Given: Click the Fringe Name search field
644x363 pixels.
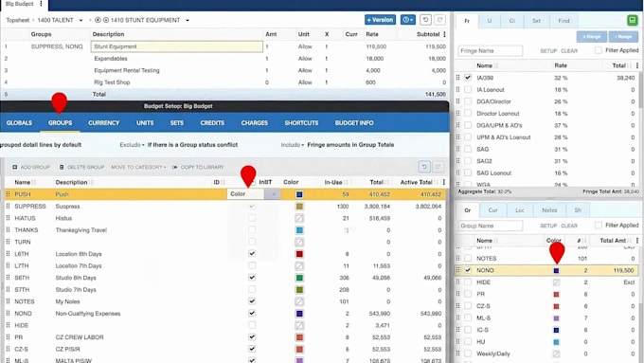Looking at the screenshot, I should click(491, 50).
